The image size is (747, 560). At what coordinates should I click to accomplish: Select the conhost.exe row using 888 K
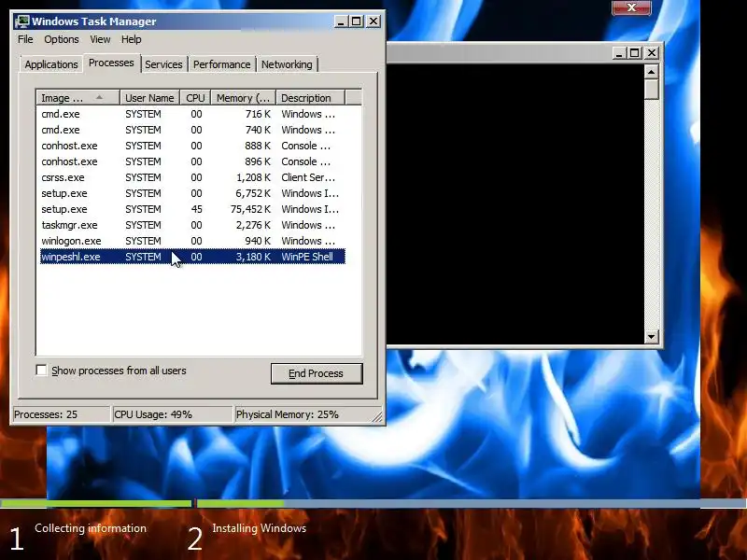tap(192, 146)
